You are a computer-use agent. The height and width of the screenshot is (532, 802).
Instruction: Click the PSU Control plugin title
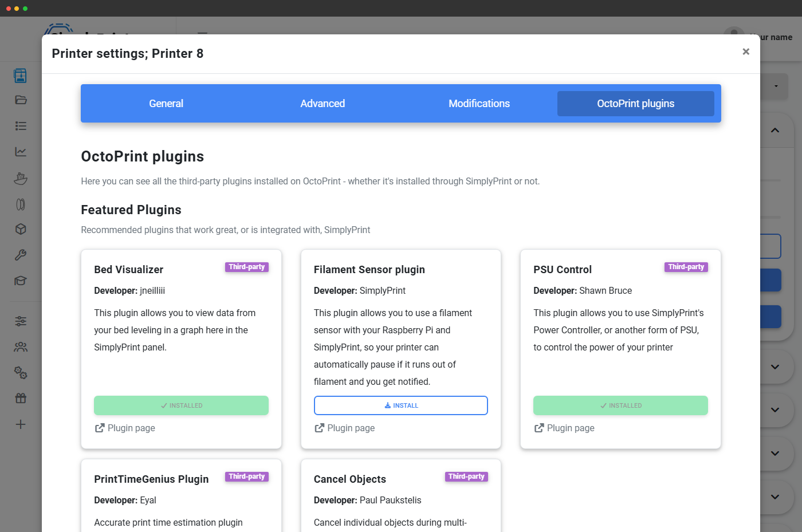coord(563,270)
